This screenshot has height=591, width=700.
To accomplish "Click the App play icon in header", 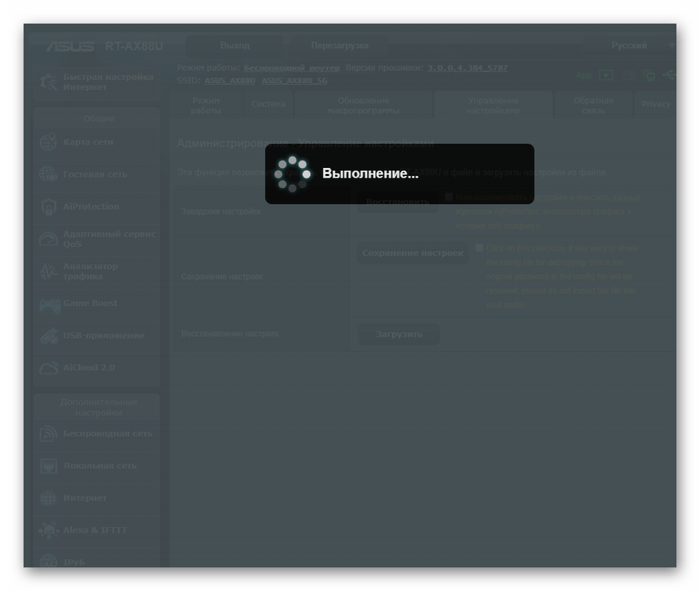I will point(606,75).
